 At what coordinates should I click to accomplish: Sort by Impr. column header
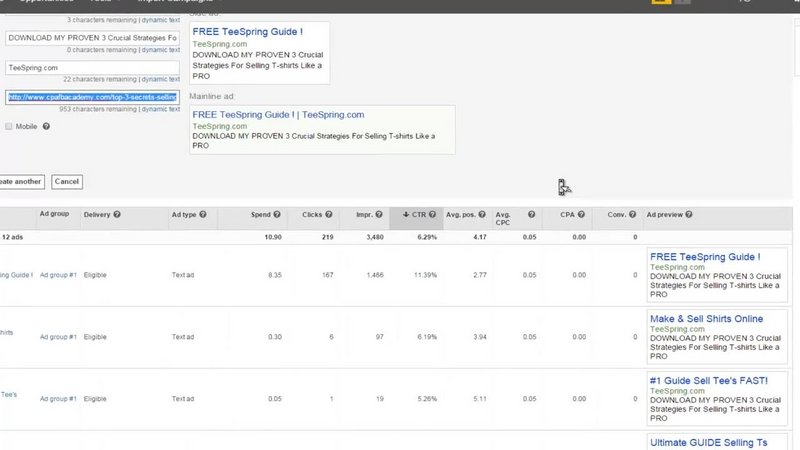tap(364, 214)
